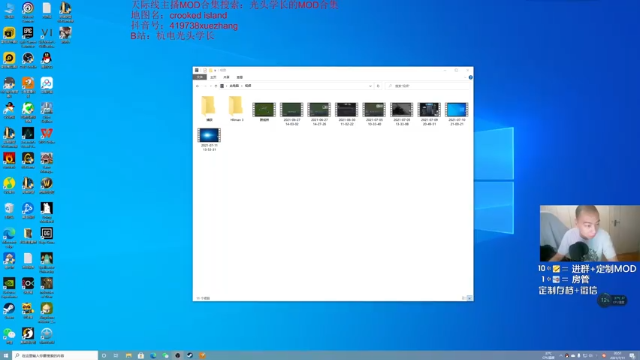Open the Steam desktop icon
The height and width of the screenshot is (360, 640).
[9, 311]
